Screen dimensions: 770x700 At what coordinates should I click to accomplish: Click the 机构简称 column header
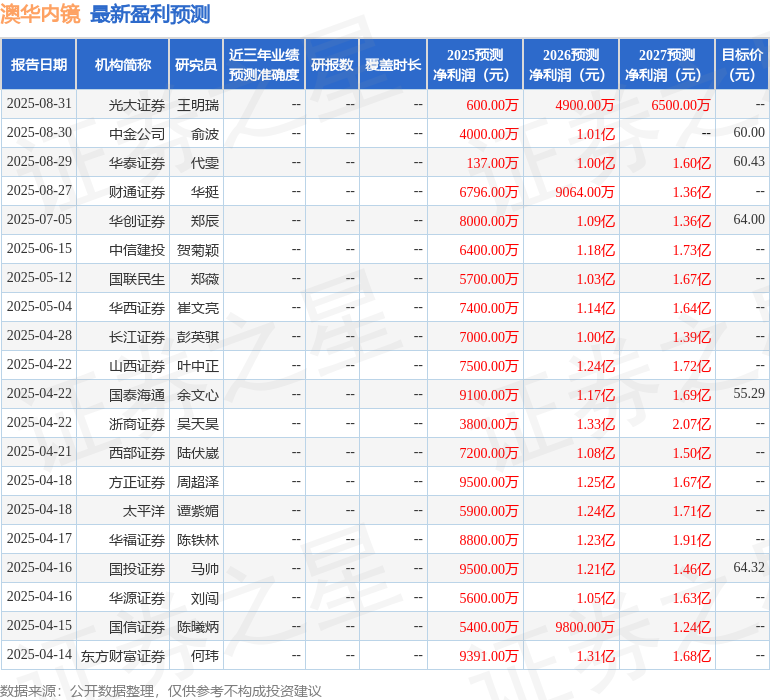coord(123,64)
